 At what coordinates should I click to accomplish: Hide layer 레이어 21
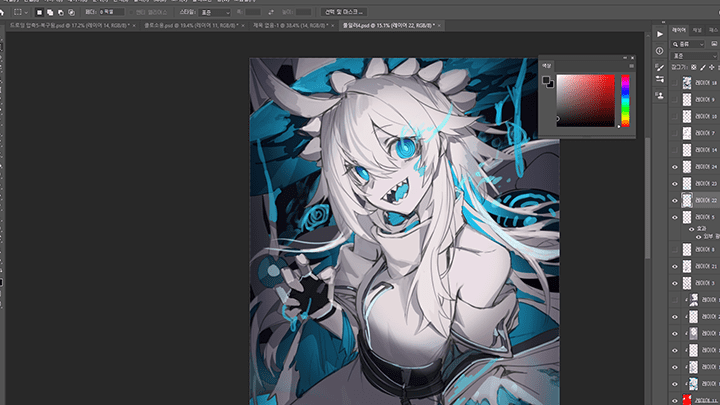(x=675, y=266)
